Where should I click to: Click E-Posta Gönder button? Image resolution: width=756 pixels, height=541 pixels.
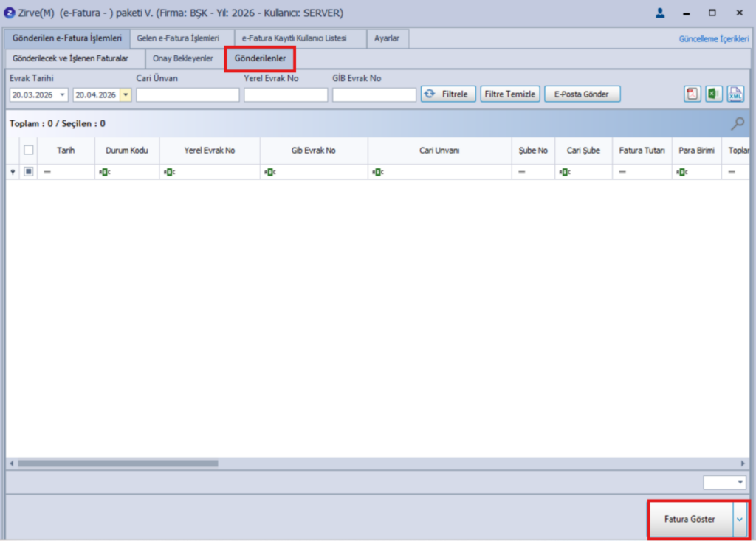582,94
